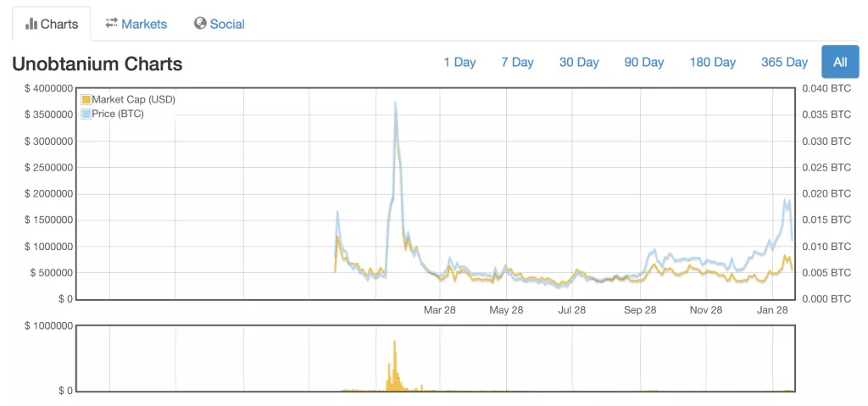
Task: Click the exchange arrows icon beside Markets
Action: 111,24
